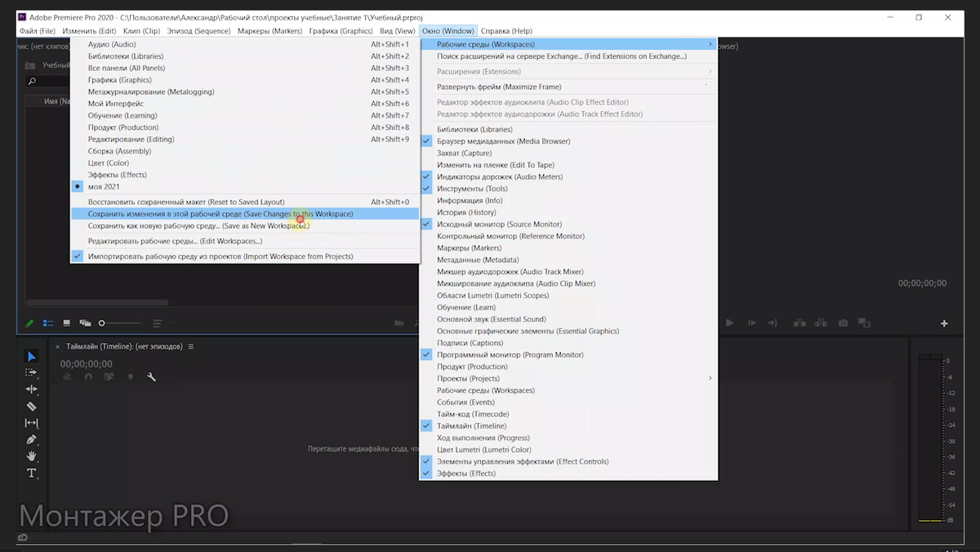
Task: Choose the Track Select Forward tool
Action: click(x=32, y=372)
